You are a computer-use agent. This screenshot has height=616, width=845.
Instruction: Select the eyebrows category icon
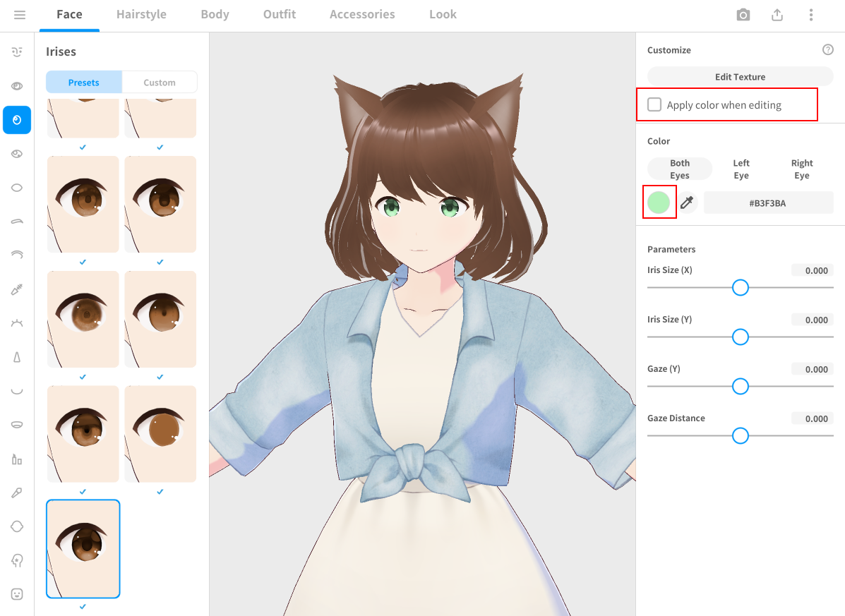(17, 221)
